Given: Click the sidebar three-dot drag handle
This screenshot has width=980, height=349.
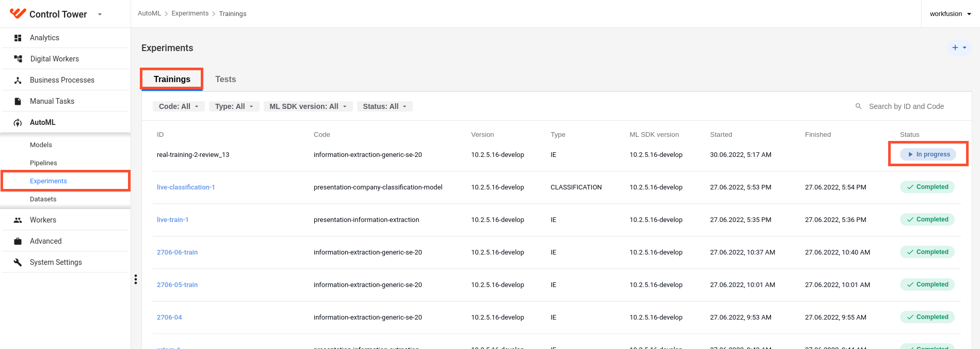Looking at the screenshot, I should pyautogui.click(x=136, y=279).
